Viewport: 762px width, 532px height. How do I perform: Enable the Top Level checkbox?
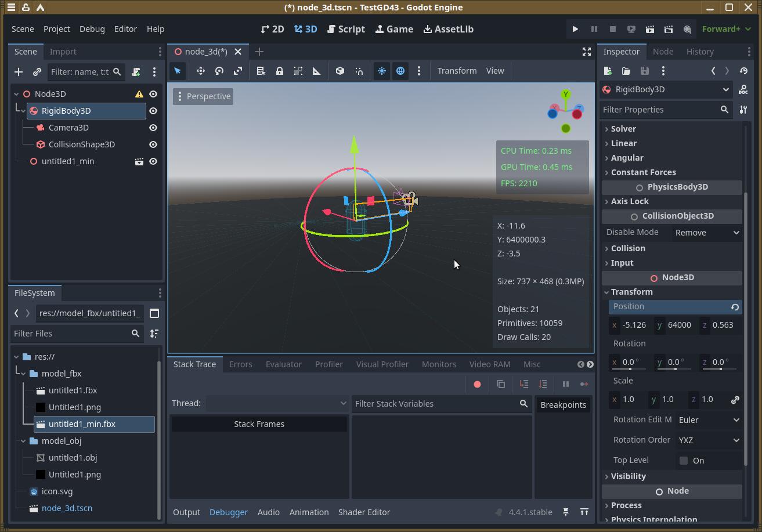click(x=684, y=461)
